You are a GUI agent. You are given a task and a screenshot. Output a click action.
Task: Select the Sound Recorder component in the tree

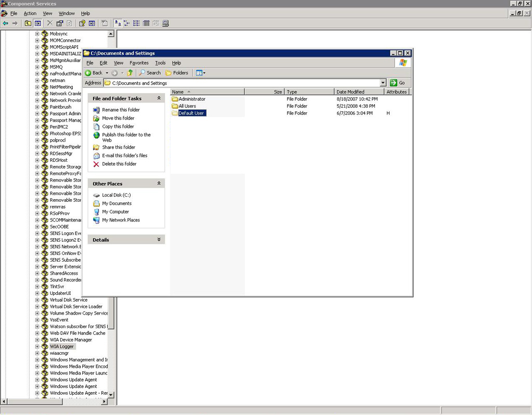(x=66, y=280)
